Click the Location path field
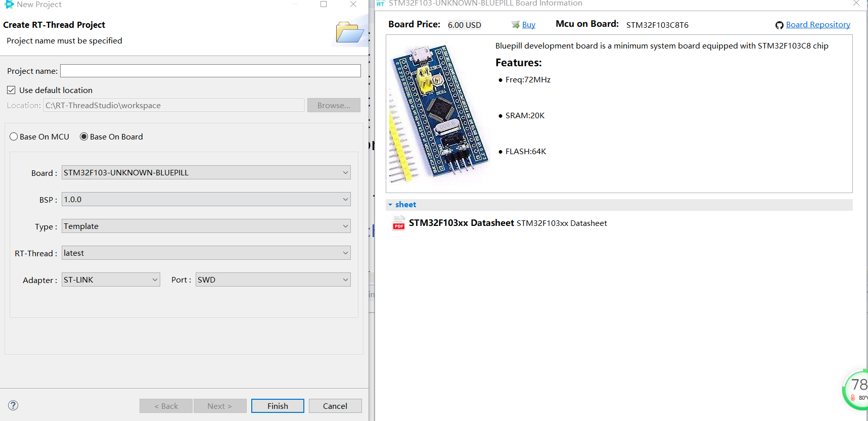 [174, 105]
